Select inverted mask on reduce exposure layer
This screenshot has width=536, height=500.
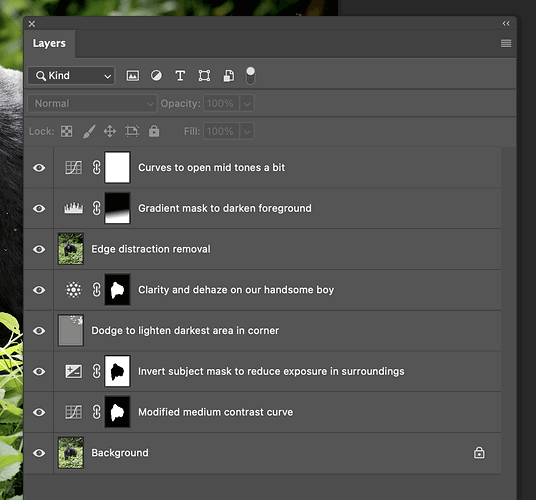tap(117, 371)
